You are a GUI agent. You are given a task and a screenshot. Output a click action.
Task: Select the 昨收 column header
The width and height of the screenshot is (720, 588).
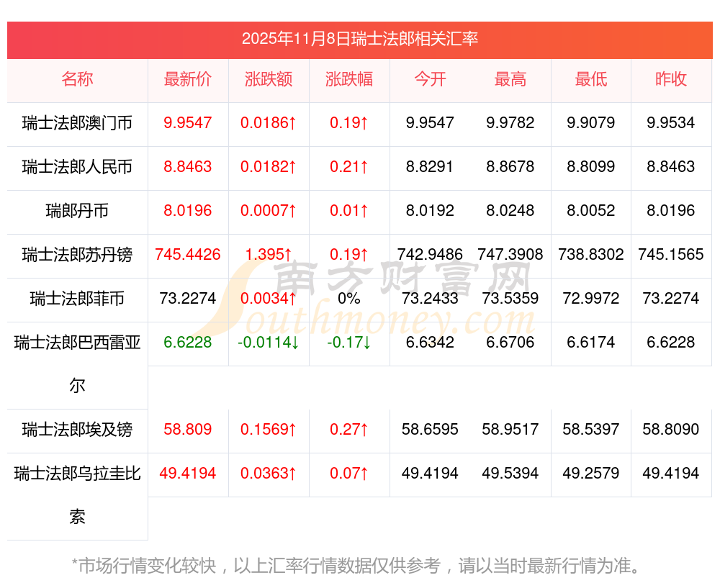pyautogui.click(x=671, y=79)
